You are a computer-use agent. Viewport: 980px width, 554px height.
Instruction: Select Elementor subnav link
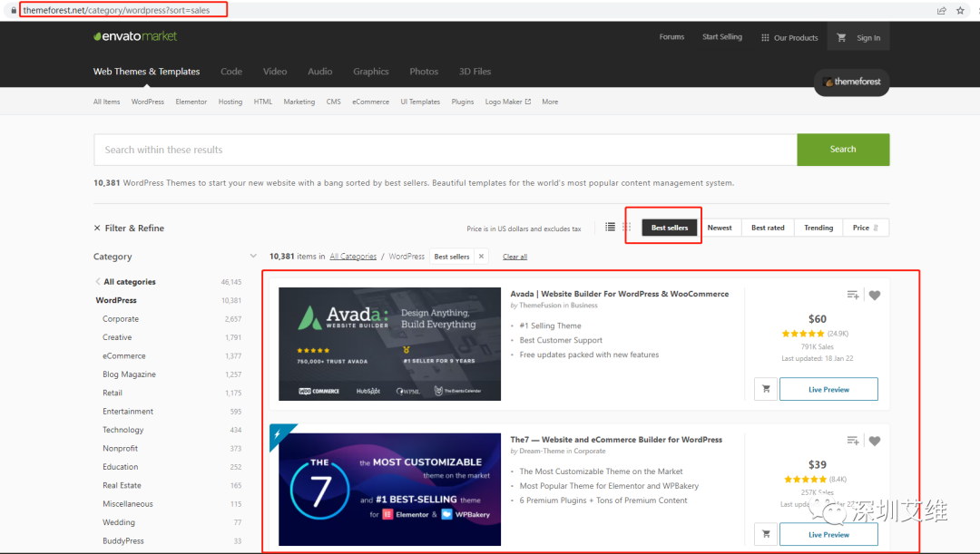point(191,102)
